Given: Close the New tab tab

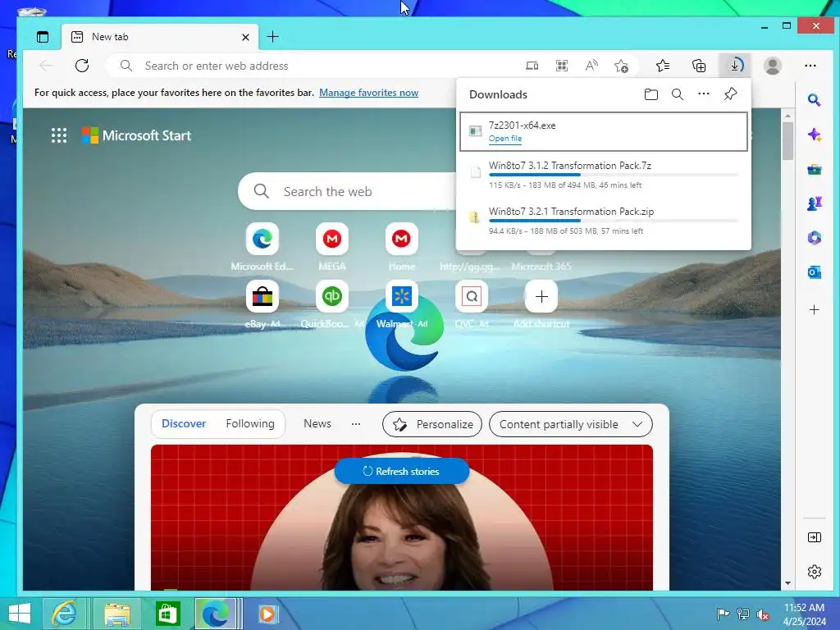Looking at the screenshot, I should 245,37.
